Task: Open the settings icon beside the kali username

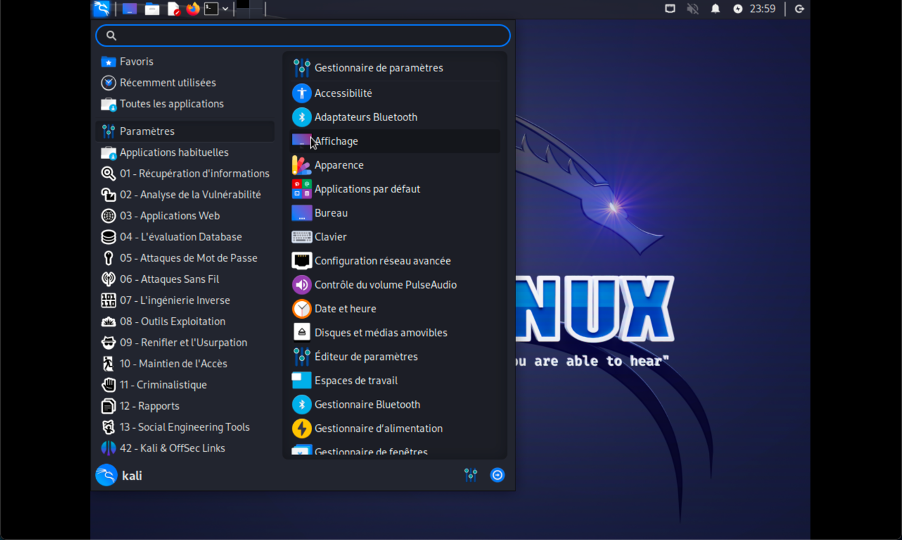Action: [x=470, y=475]
